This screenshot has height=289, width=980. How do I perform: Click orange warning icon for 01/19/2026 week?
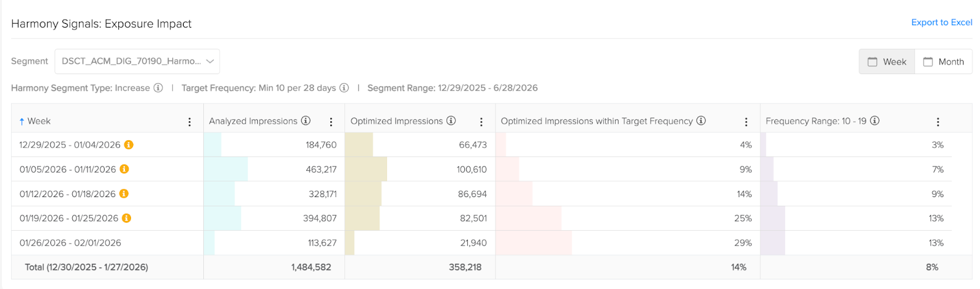[126, 218]
